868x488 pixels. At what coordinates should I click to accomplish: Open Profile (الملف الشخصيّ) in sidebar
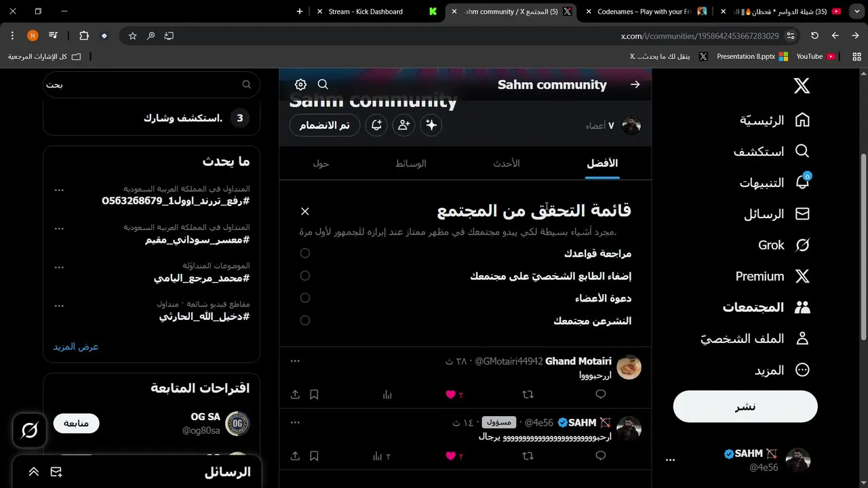755,338
